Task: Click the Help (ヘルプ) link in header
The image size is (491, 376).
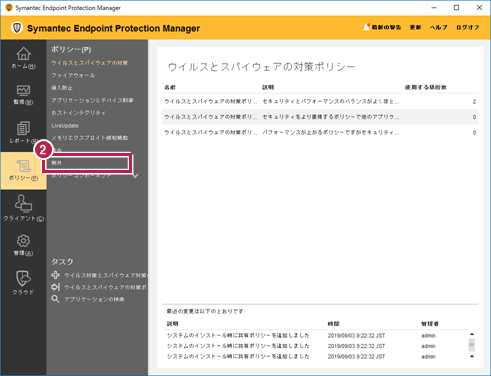Action: [438, 27]
